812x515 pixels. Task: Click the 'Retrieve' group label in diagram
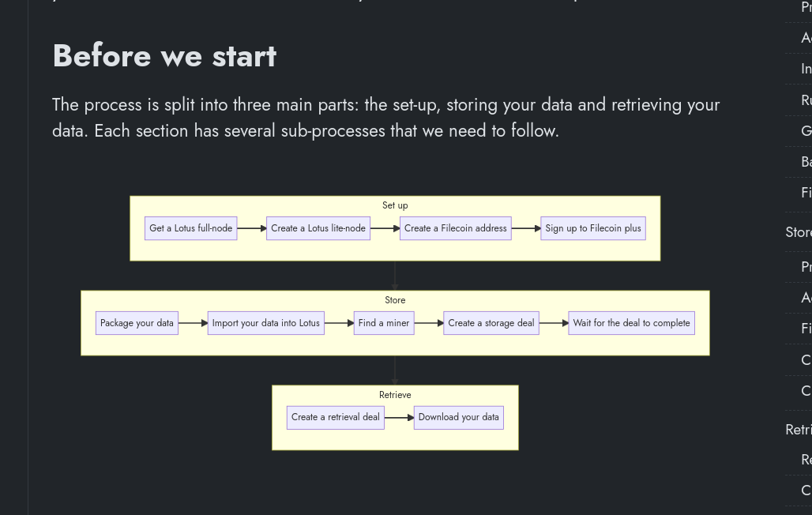[395, 394]
